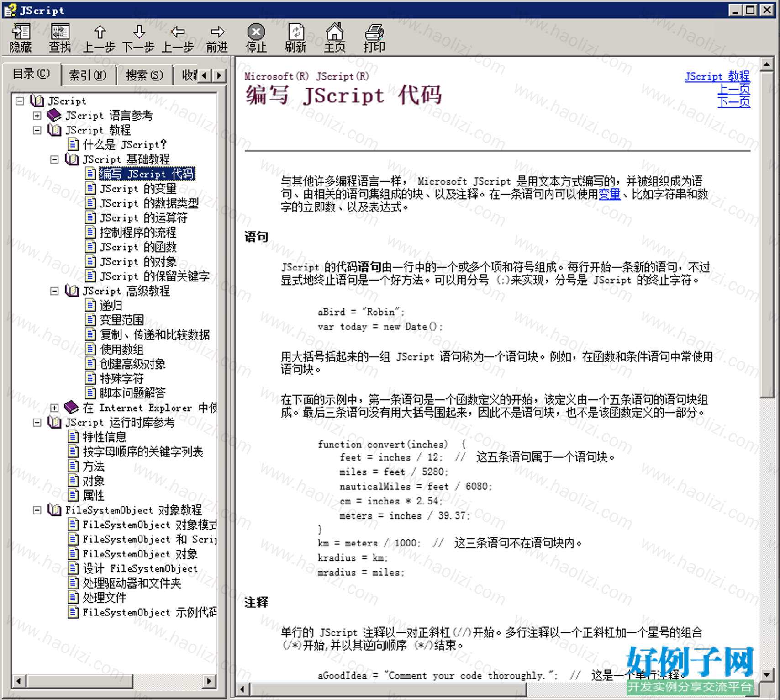Image resolution: width=780 pixels, height=700 pixels.
Task: Click the page icon beside 什么是 JScript?
Action: [x=73, y=145]
